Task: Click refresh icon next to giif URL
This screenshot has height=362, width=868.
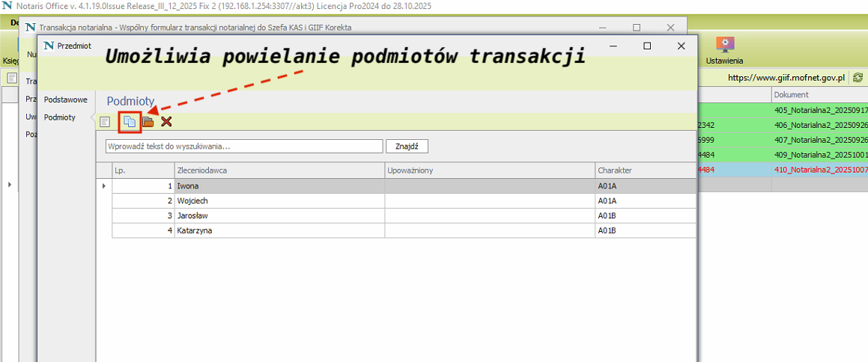Action: 858,77
